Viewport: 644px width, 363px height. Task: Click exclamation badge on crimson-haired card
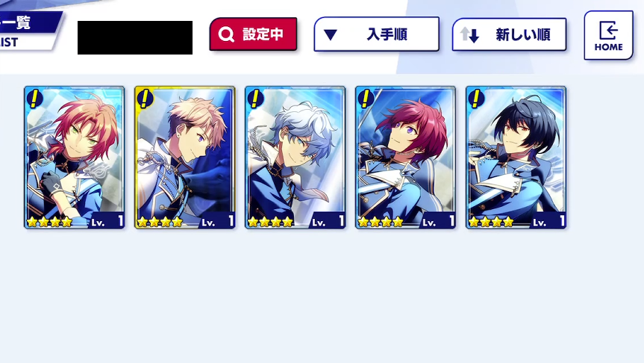[x=366, y=99]
